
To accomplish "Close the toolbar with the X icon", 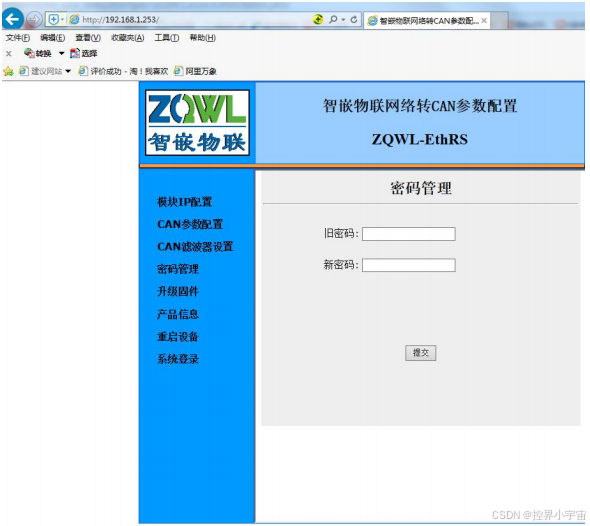I will 9,53.
